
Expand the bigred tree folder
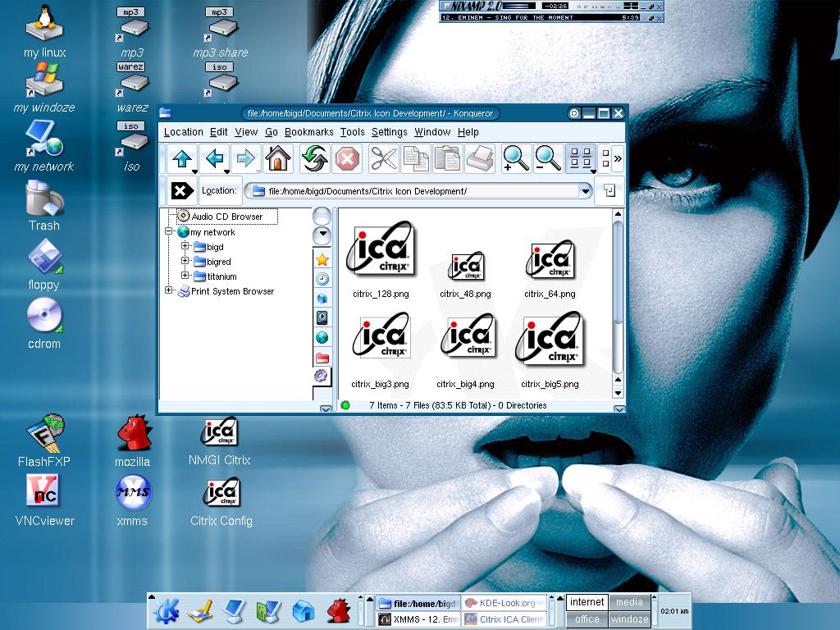point(185,261)
